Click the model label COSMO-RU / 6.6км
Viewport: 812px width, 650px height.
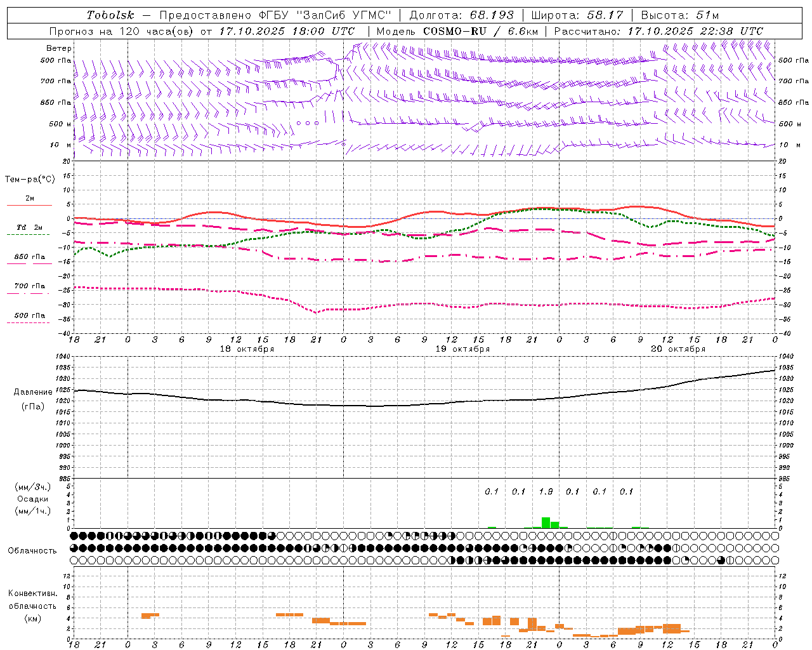click(x=457, y=31)
